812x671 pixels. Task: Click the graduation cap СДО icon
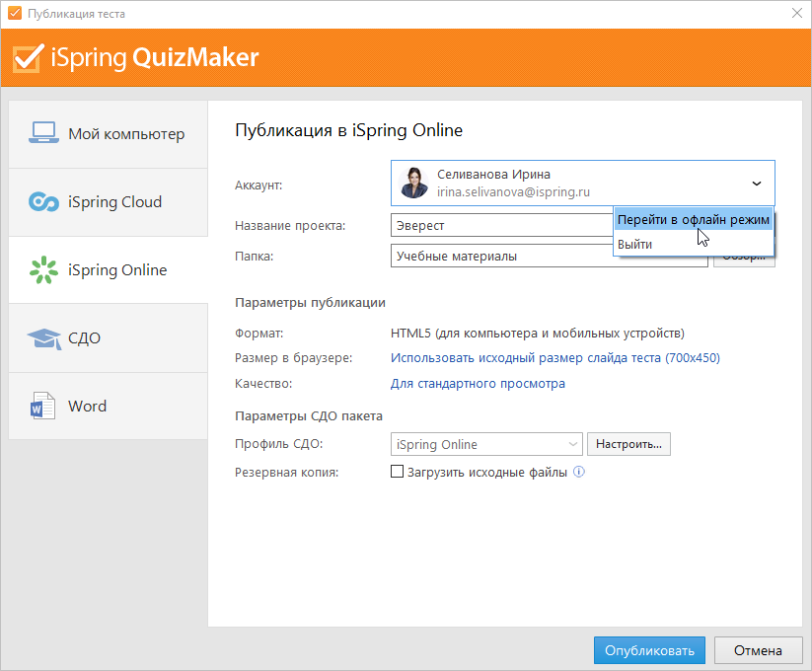(x=44, y=338)
